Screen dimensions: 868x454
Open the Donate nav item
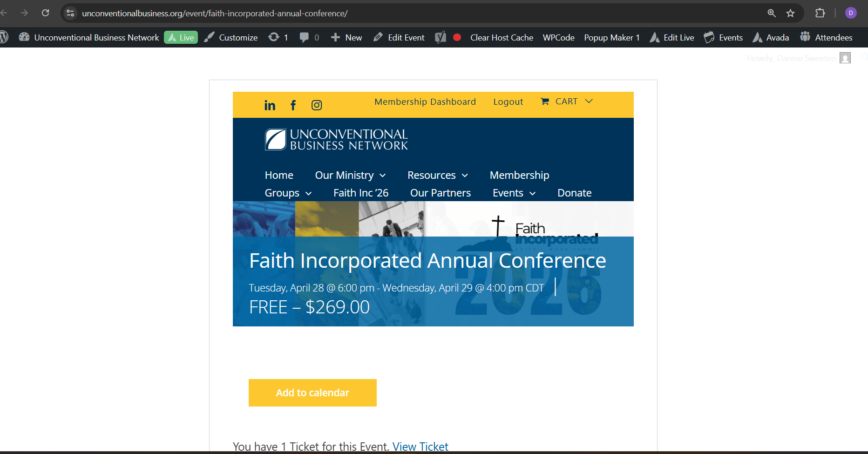pyautogui.click(x=574, y=193)
